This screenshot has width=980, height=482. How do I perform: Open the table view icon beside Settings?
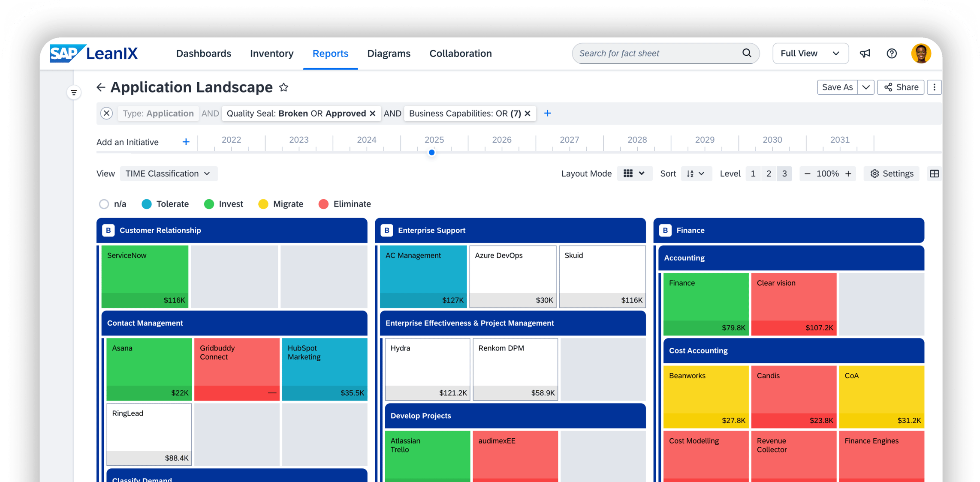click(934, 174)
